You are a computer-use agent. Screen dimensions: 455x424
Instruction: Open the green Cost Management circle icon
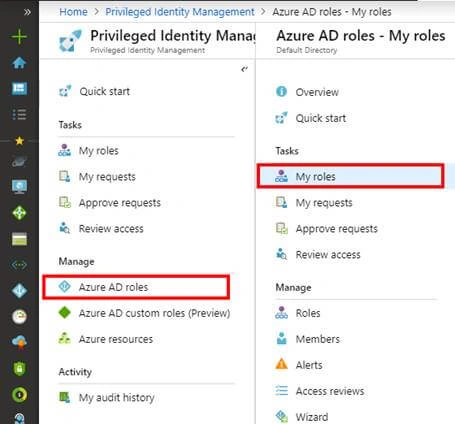click(19, 395)
